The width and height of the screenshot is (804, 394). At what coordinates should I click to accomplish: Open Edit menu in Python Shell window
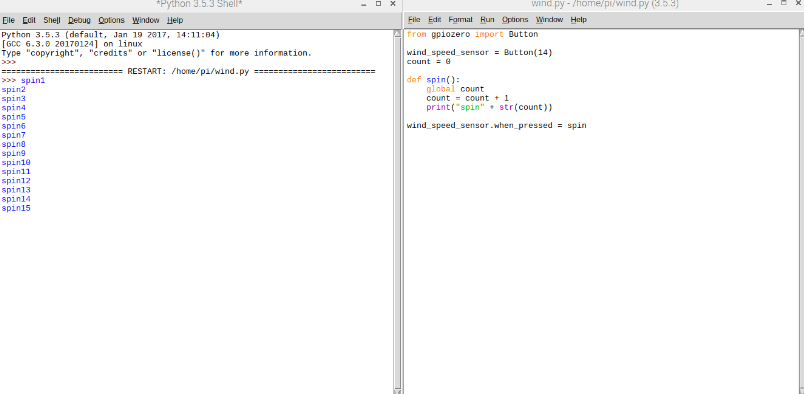click(29, 21)
